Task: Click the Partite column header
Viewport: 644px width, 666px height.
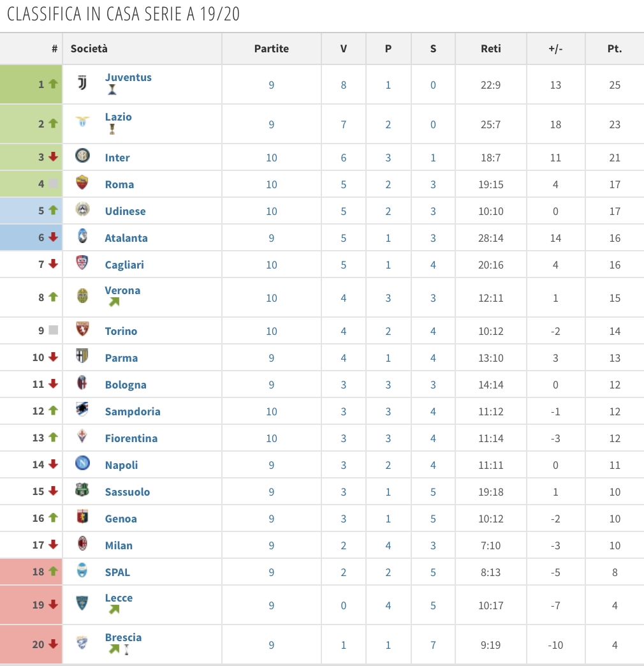Action: 272,48
